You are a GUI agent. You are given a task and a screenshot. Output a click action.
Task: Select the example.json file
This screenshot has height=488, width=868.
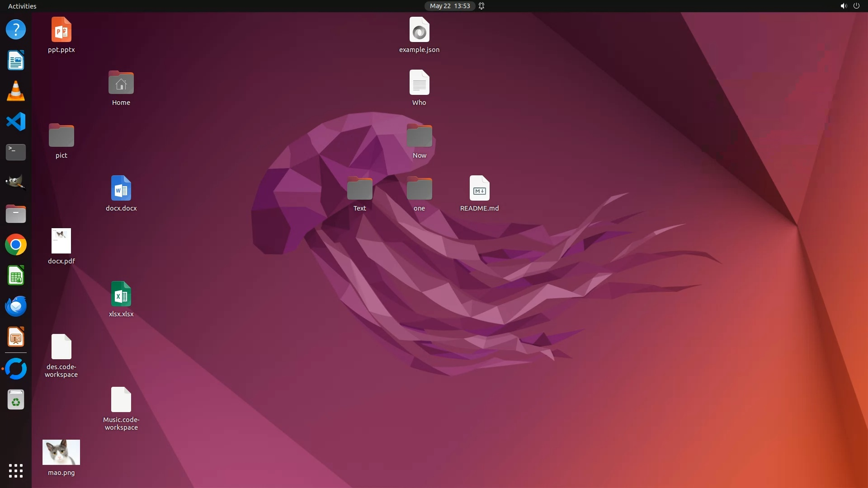419,30
